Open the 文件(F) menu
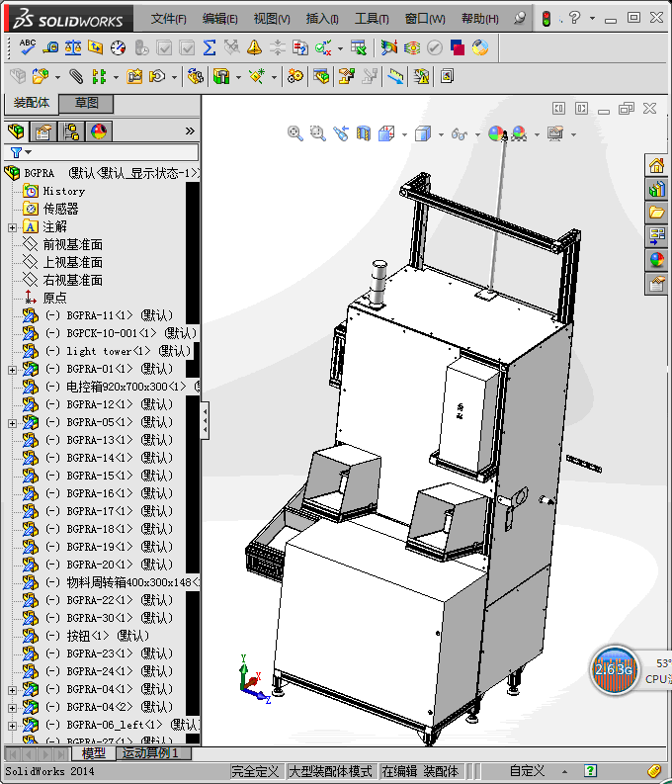 168,19
